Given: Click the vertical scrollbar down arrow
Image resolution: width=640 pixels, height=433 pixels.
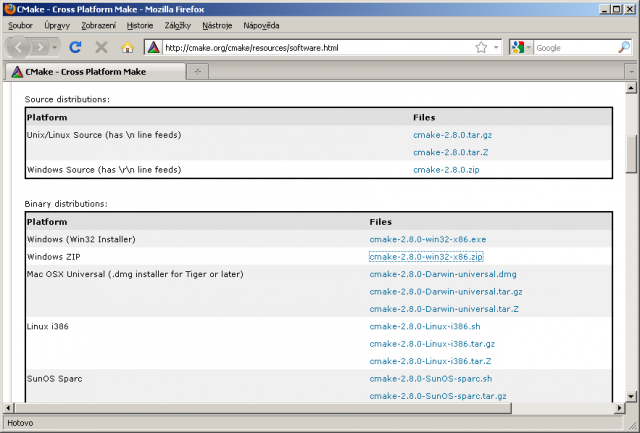Looking at the screenshot, I should (631, 396).
